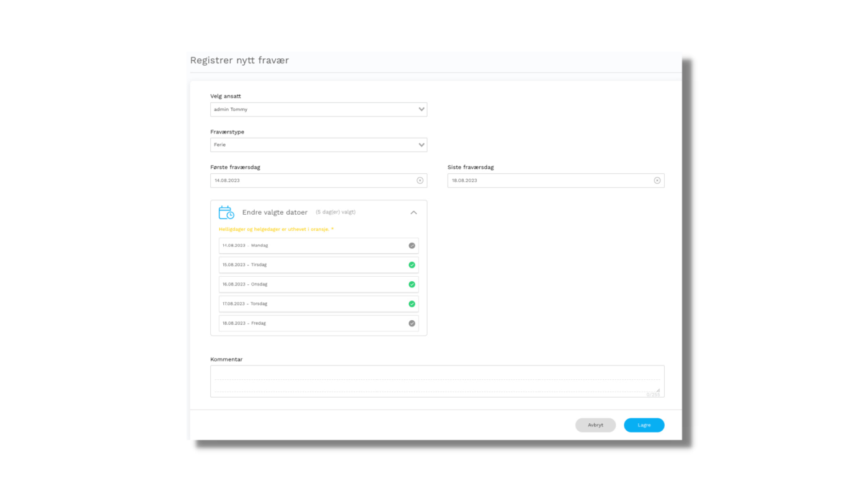
Task: Deselect the Onsdag green checkmark
Action: (x=412, y=284)
